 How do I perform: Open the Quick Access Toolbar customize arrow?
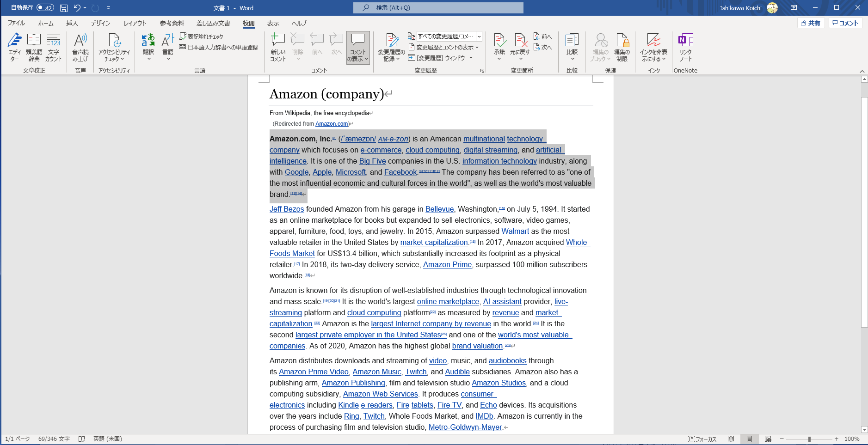click(x=108, y=8)
